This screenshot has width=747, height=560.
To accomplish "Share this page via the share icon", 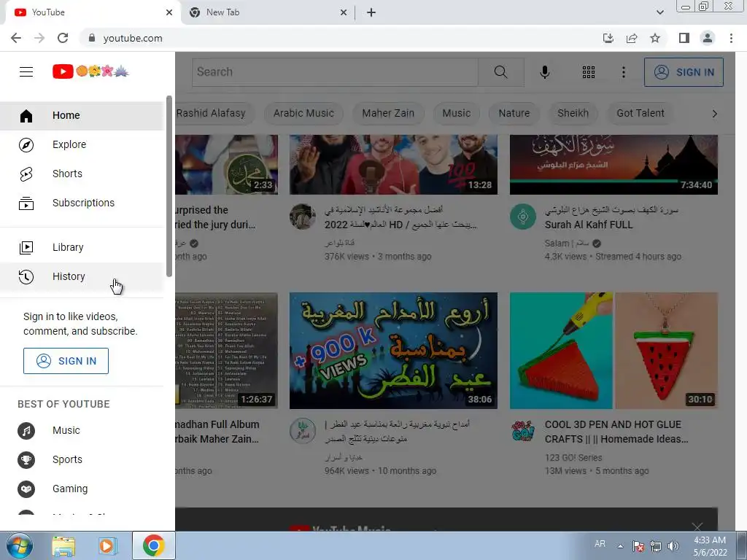I will point(632,38).
